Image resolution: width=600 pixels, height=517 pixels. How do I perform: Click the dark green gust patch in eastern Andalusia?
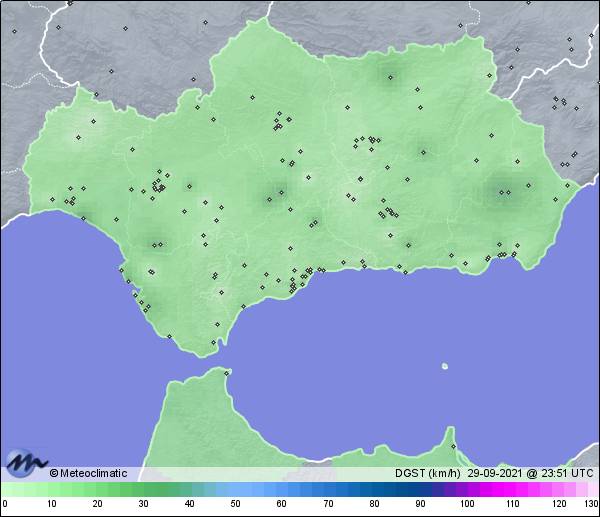click(x=505, y=192)
